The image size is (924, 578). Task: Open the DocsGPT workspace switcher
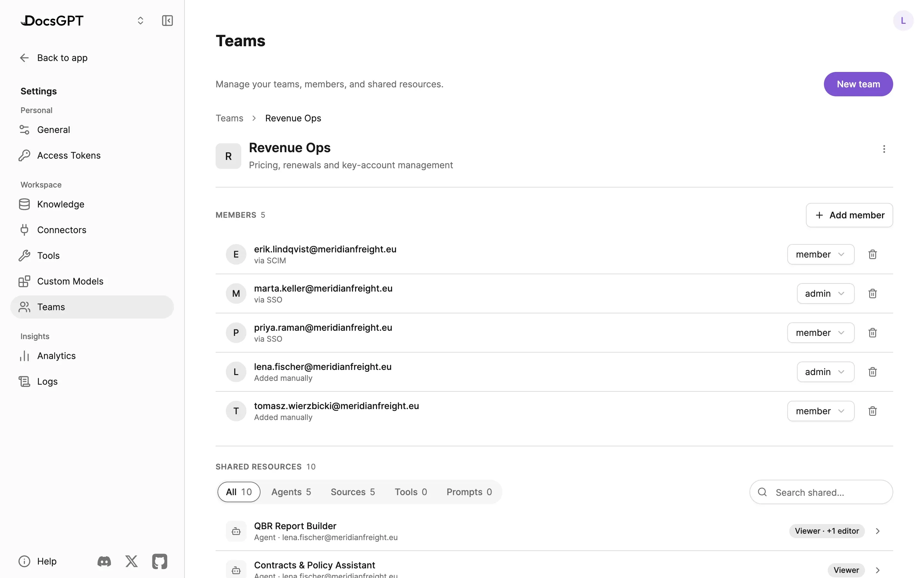click(x=141, y=21)
